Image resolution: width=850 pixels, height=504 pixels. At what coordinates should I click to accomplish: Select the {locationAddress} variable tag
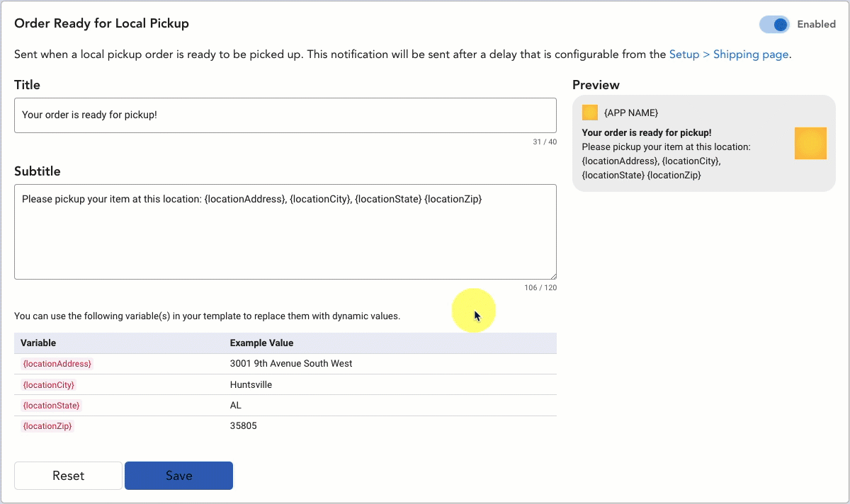pyautogui.click(x=57, y=364)
